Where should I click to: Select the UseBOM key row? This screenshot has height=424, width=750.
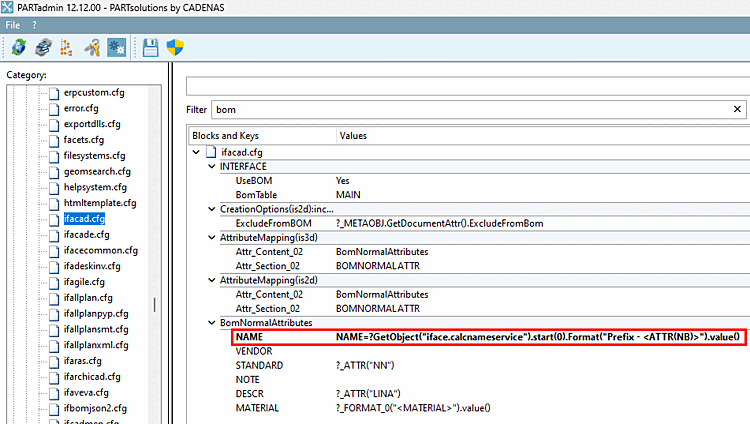[x=254, y=181]
